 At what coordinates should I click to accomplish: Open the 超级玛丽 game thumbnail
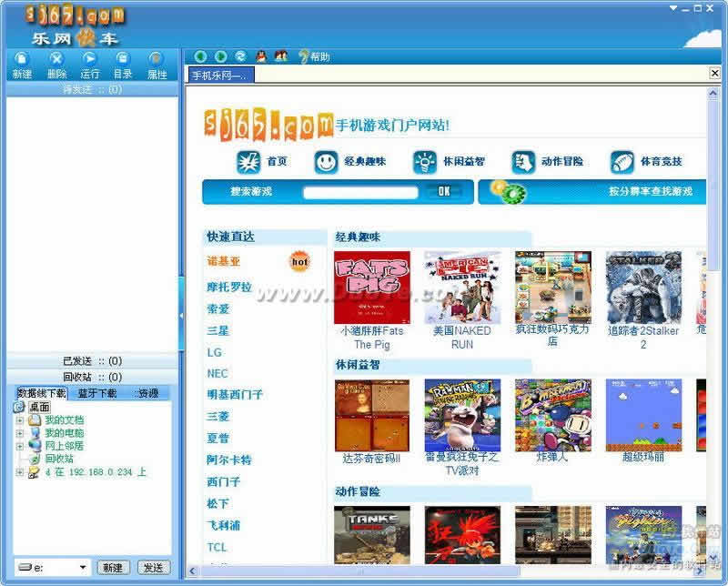click(x=643, y=415)
